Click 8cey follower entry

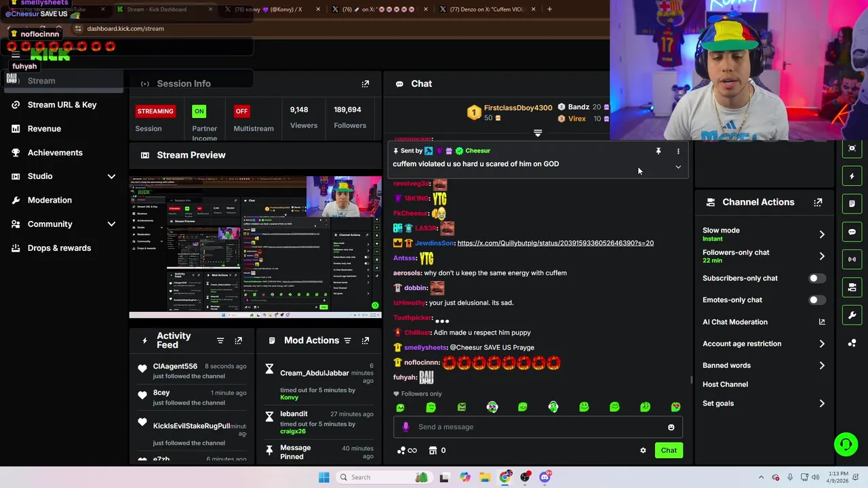[x=161, y=393]
